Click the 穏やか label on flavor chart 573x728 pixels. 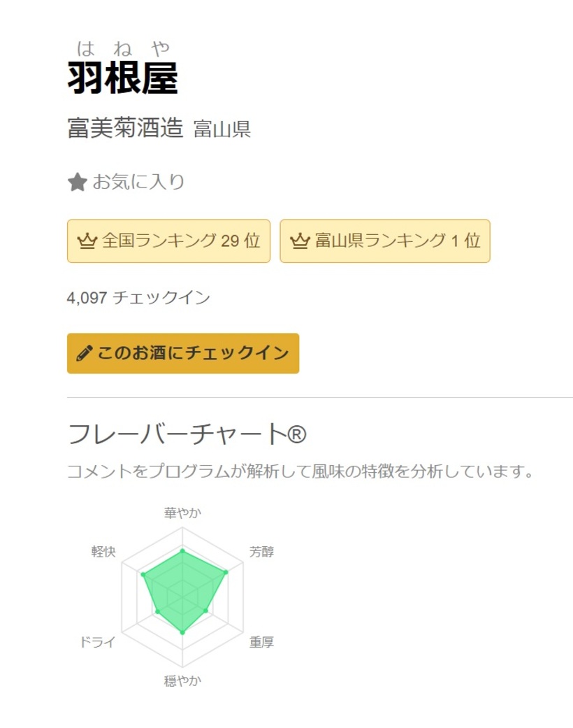click(182, 680)
